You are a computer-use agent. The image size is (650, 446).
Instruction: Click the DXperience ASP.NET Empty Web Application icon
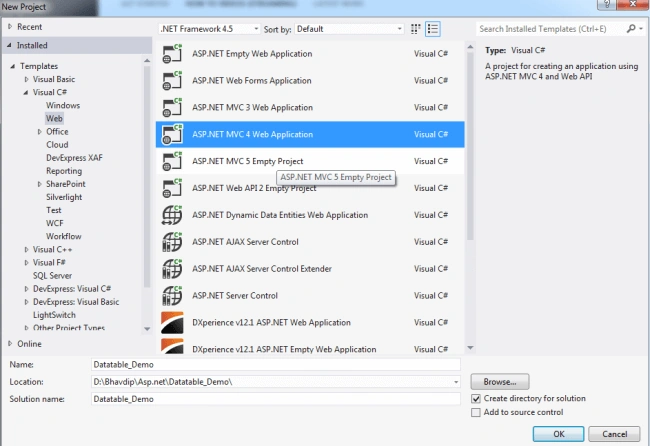pyautogui.click(x=172, y=347)
